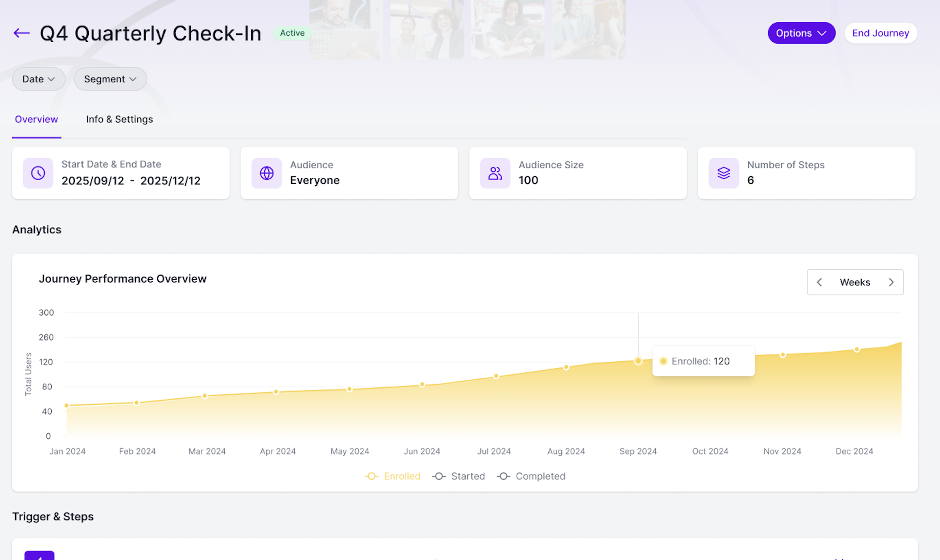Click the Audience value Everyone

tap(315, 180)
